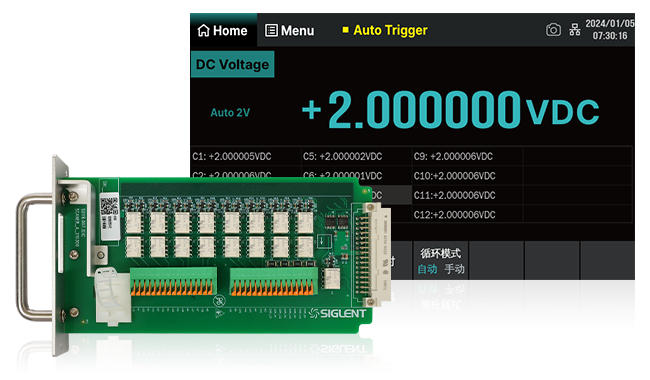Image resolution: width=650 pixels, height=380 pixels.
Task: Click the main +2.000000 VDC reading
Action: pos(451,110)
